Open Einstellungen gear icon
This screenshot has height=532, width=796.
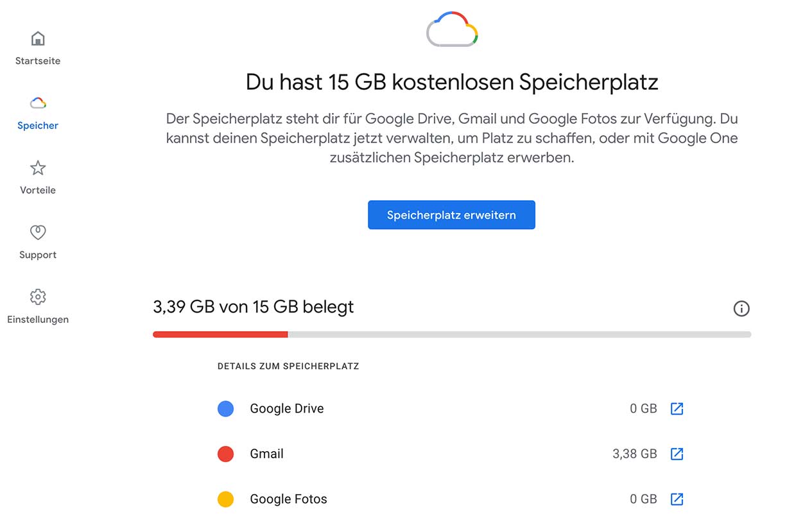38,297
